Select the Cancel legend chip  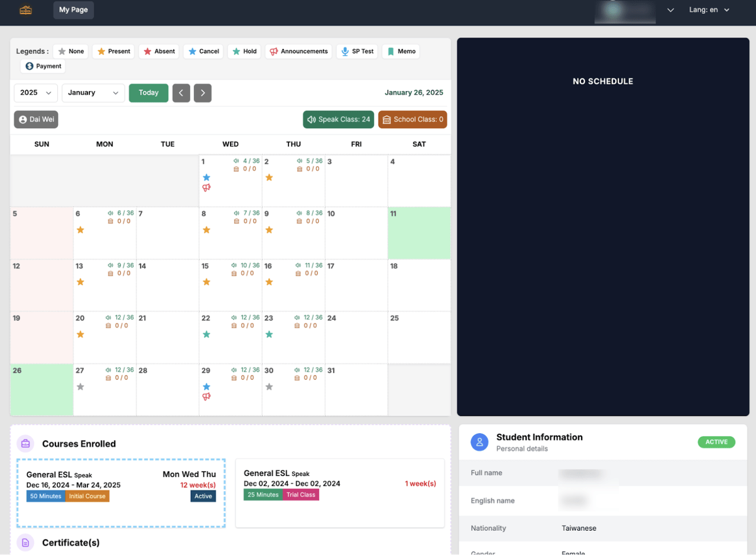[x=203, y=51]
